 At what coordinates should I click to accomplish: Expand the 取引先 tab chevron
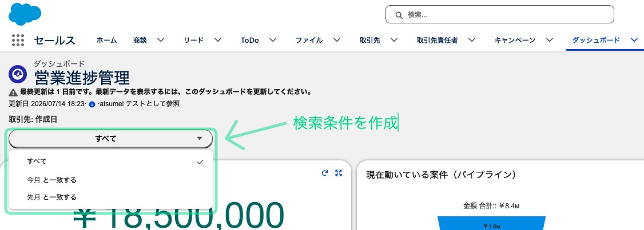[x=394, y=40]
